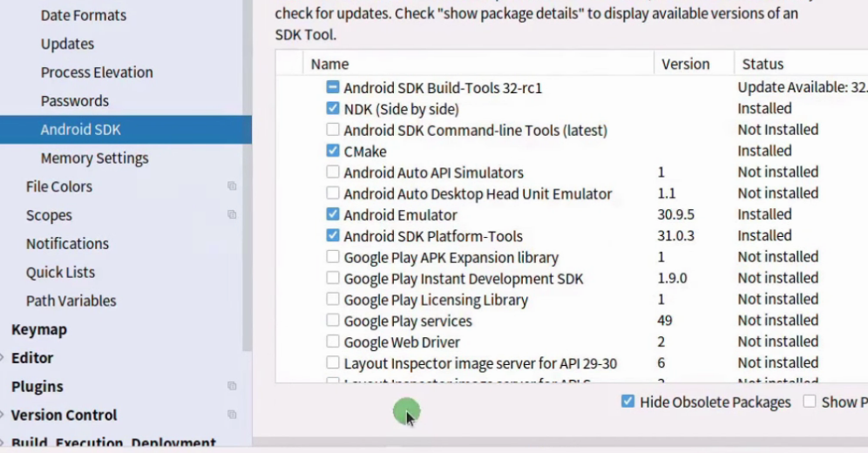Sort table by Status column header
The image size is (868, 453).
(801, 64)
